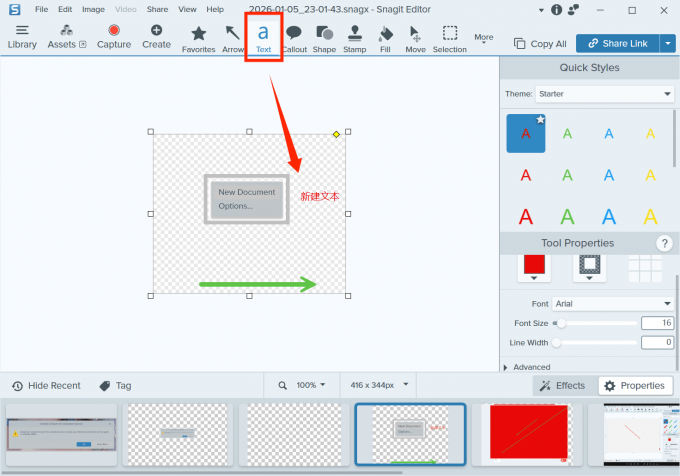Open the red text color swatch
Screen dimensions: 680x476
pos(533,267)
